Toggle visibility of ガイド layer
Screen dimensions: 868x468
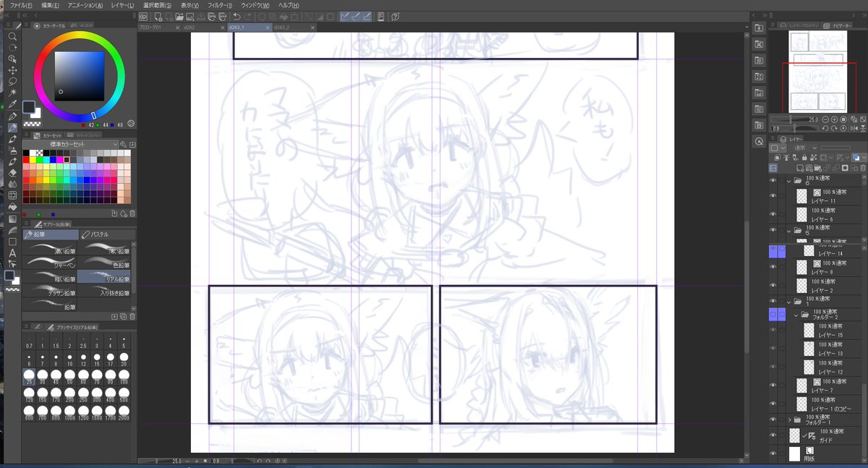pyautogui.click(x=773, y=435)
